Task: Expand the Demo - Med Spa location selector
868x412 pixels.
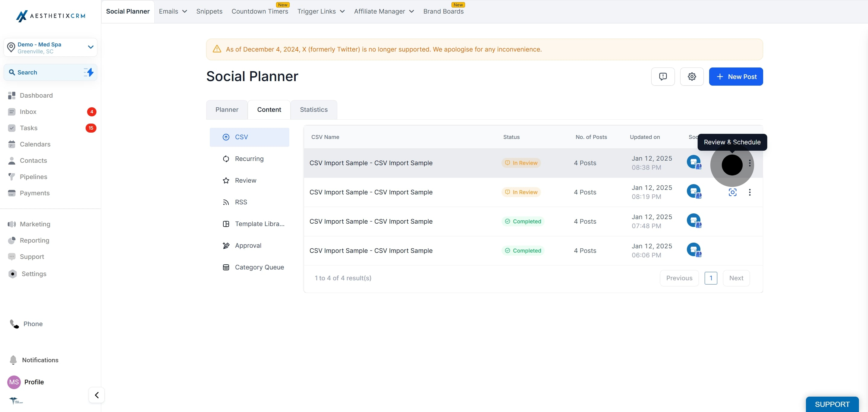Action: [51, 47]
